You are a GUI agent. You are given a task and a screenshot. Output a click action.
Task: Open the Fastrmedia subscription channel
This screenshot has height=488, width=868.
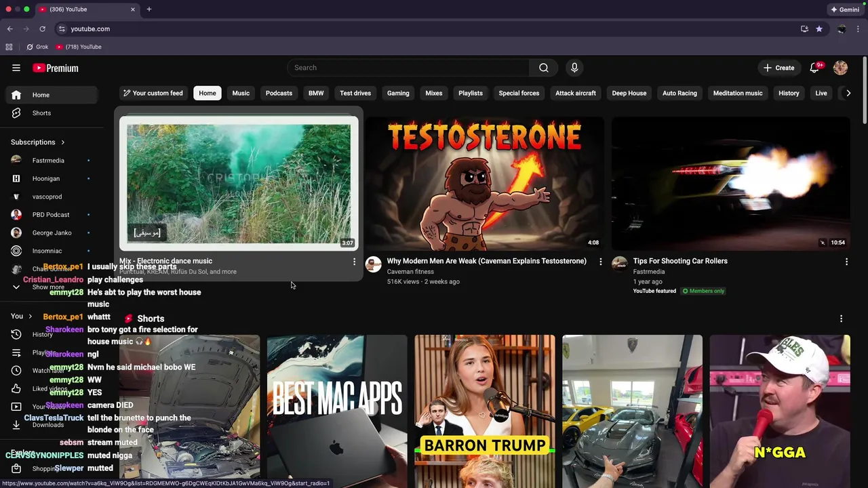click(x=48, y=161)
